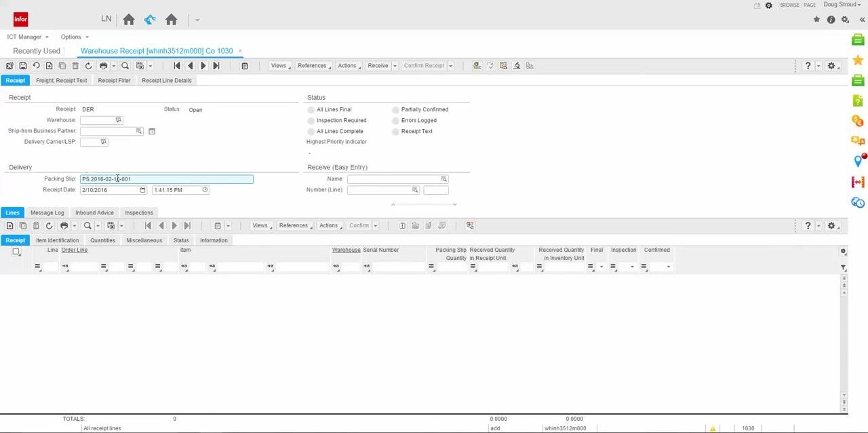The height and width of the screenshot is (433, 868).
Task: Open the calendar icon beside Receipt Date
Action: [142, 190]
